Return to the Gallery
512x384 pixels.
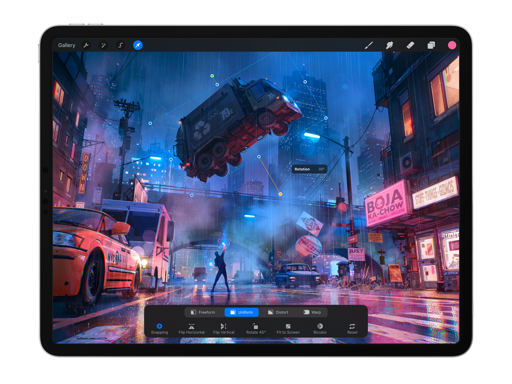coord(66,45)
